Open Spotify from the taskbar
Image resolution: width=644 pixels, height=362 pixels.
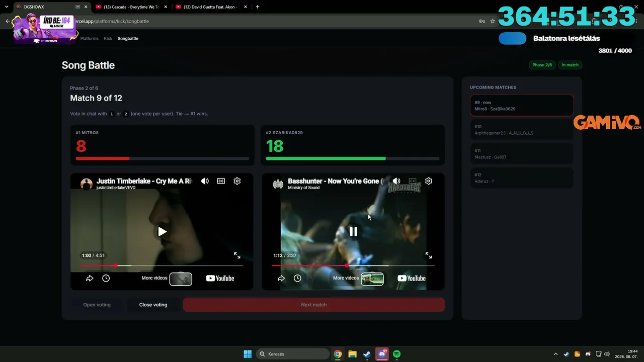click(396, 354)
